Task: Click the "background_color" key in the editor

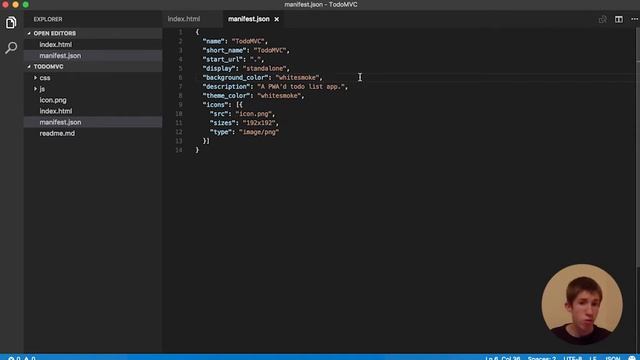Action: point(236,78)
